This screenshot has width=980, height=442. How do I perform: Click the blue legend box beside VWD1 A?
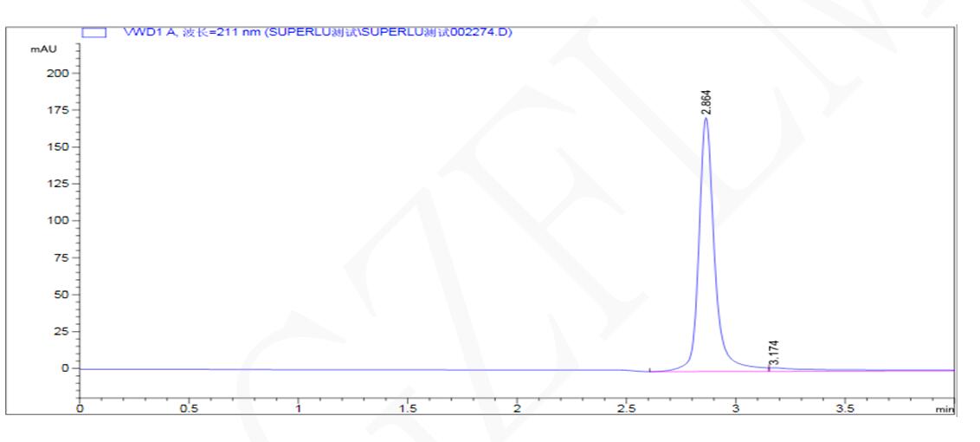click(93, 32)
